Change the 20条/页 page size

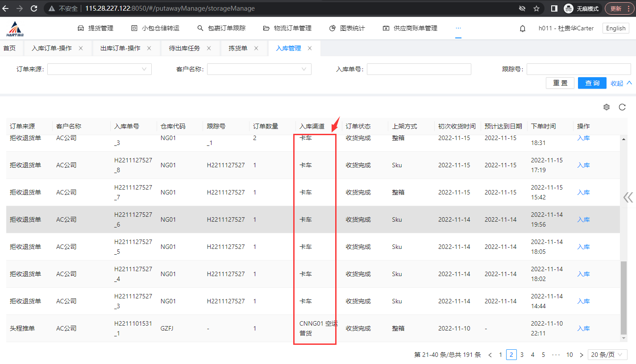607,355
